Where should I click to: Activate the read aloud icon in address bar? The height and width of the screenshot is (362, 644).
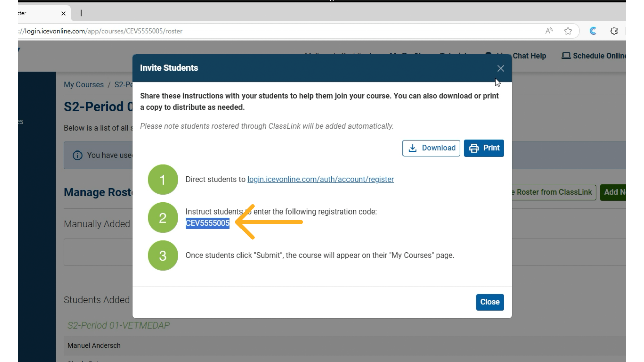coord(549,31)
